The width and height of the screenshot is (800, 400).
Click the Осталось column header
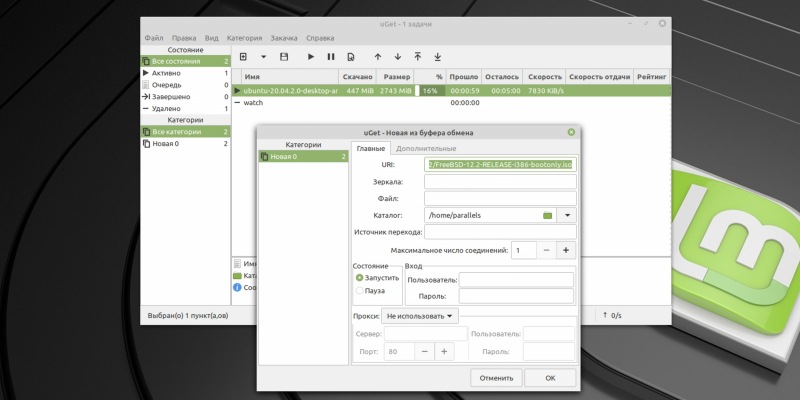pyautogui.click(x=502, y=77)
